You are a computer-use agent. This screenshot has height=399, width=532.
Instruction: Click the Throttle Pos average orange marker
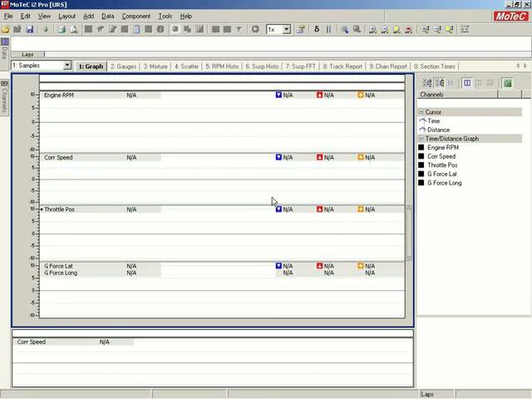pos(361,209)
